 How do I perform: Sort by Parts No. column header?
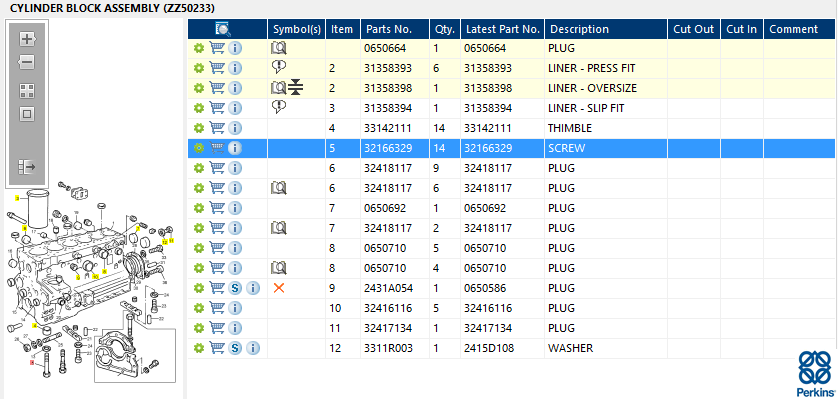(395, 29)
